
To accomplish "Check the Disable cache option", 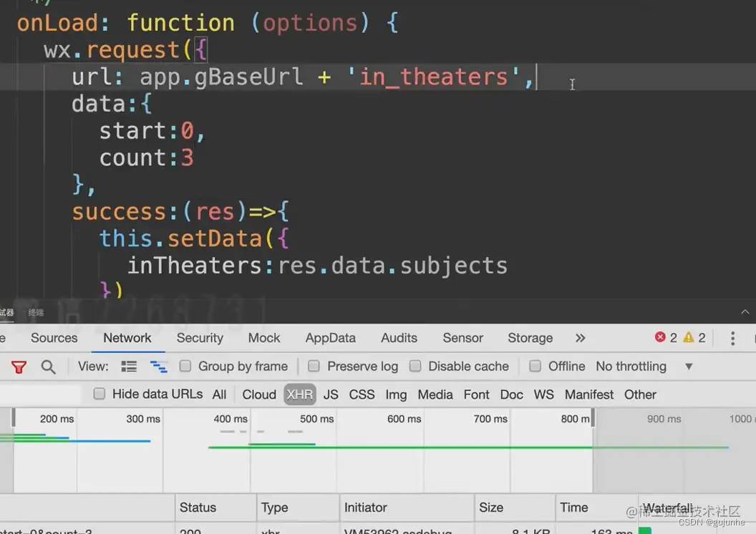I will click(415, 366).
